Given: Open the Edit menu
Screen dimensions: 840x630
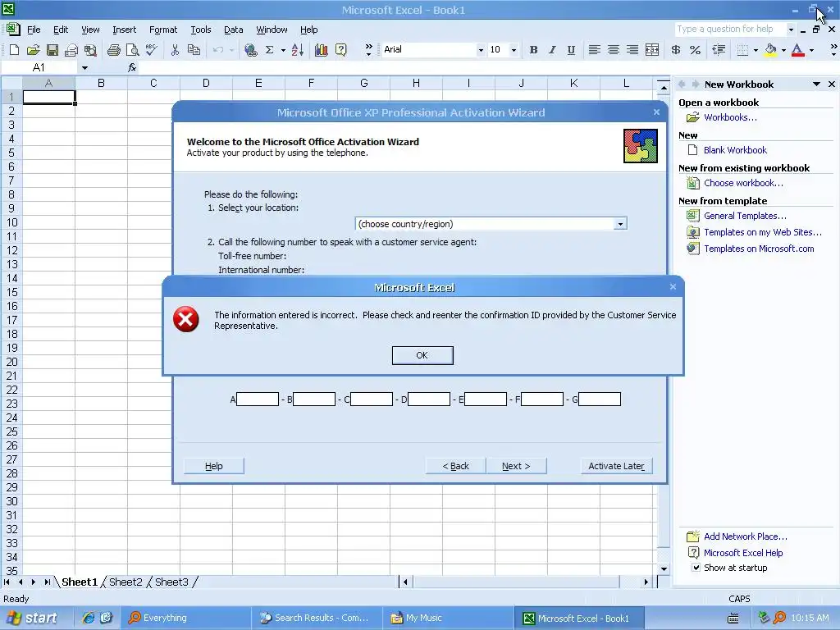Looking at the screenshot, I should 61,30.
